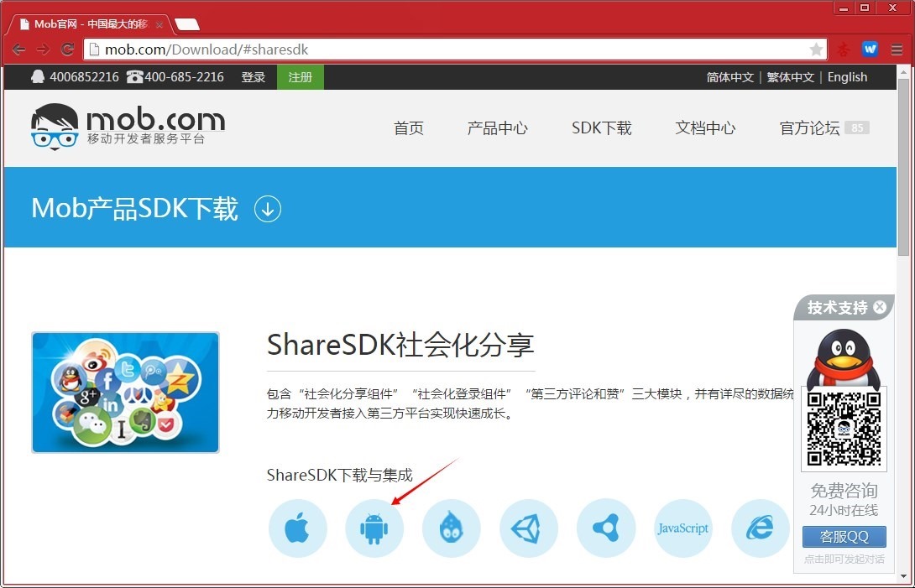
Task: Click the download arrow circle beside Mob产品SDK下载
Action: tap(268, 209)
